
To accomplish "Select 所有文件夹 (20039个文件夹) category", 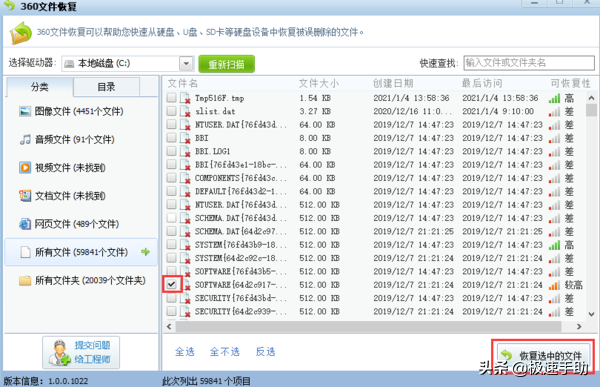I will 81,281.
